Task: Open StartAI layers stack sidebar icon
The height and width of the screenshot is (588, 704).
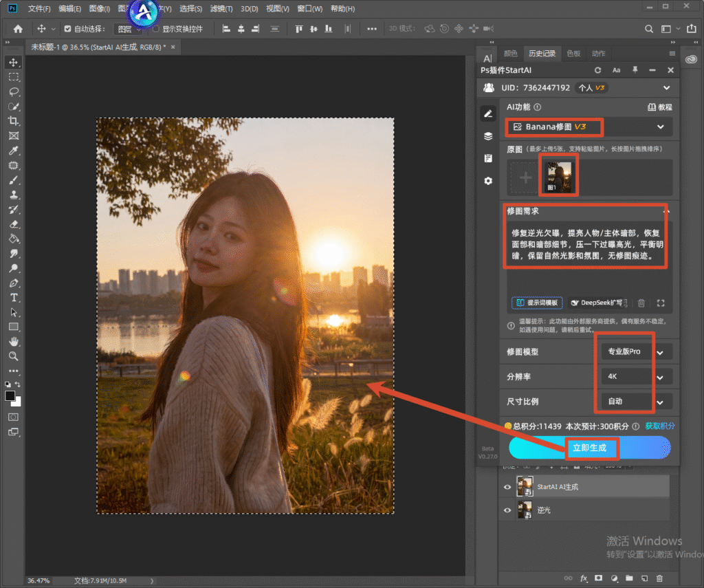Action: point(489,136)
